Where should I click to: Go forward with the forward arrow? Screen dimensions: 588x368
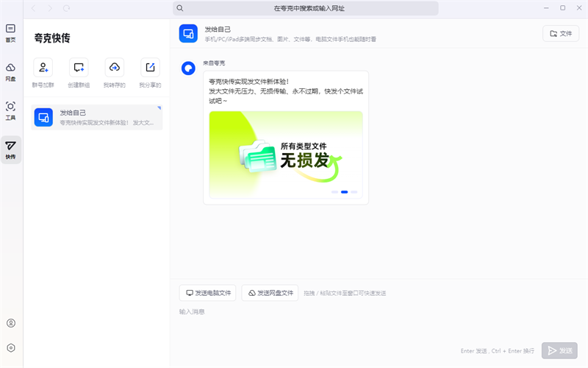click(50, 8)
